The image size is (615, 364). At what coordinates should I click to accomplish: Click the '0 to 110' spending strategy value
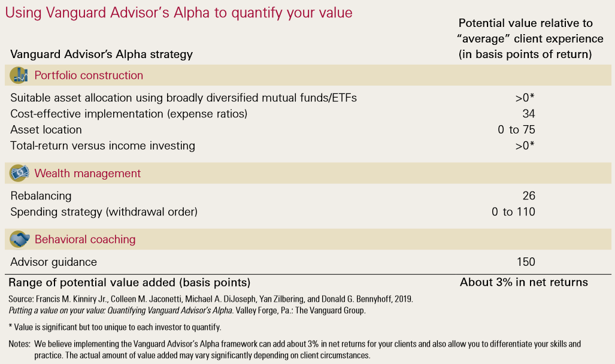click(x=516, y=211)
